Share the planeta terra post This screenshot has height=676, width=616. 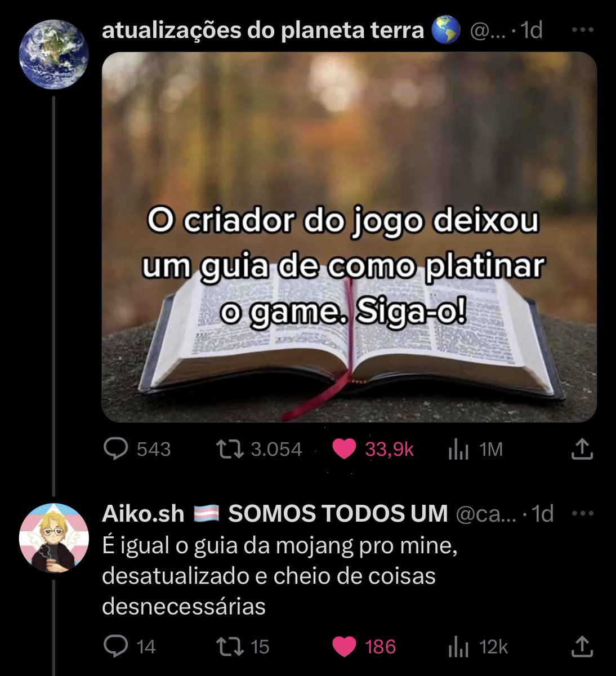point(582,449)
